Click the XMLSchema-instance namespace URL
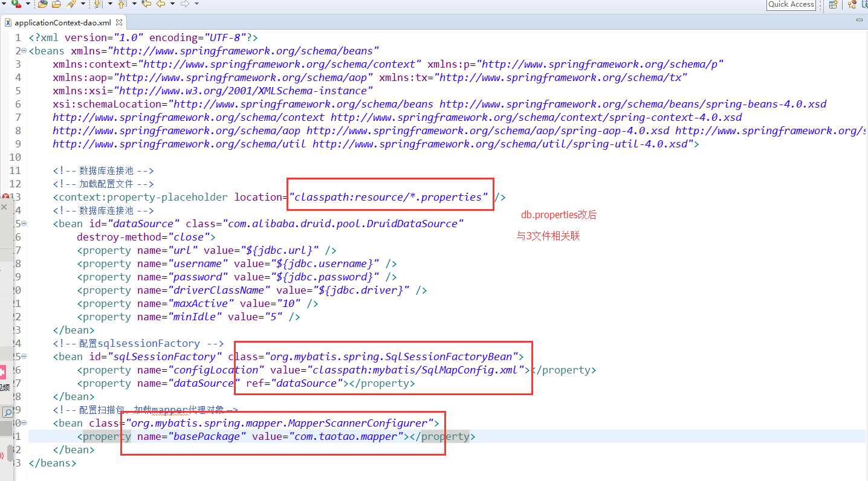The height and width of the screenshot is (481, 868). pyautogui.click(x=244, y=91)
